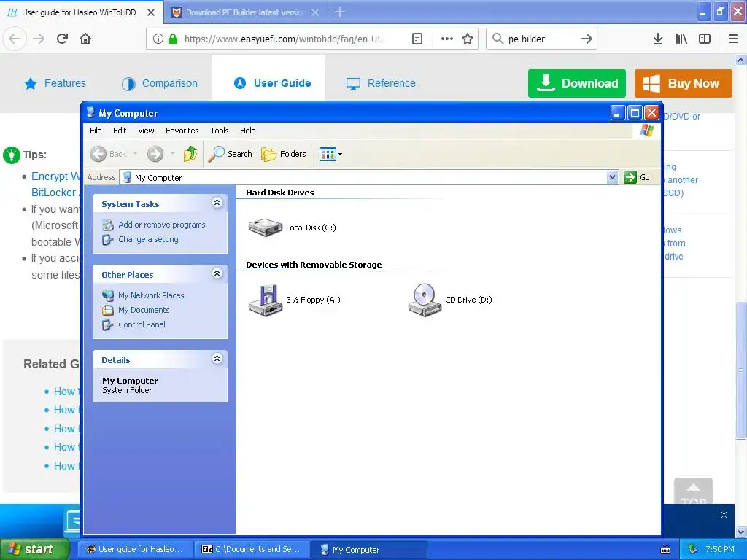Click the browser search box with pe bilder

tap(541, 39)
